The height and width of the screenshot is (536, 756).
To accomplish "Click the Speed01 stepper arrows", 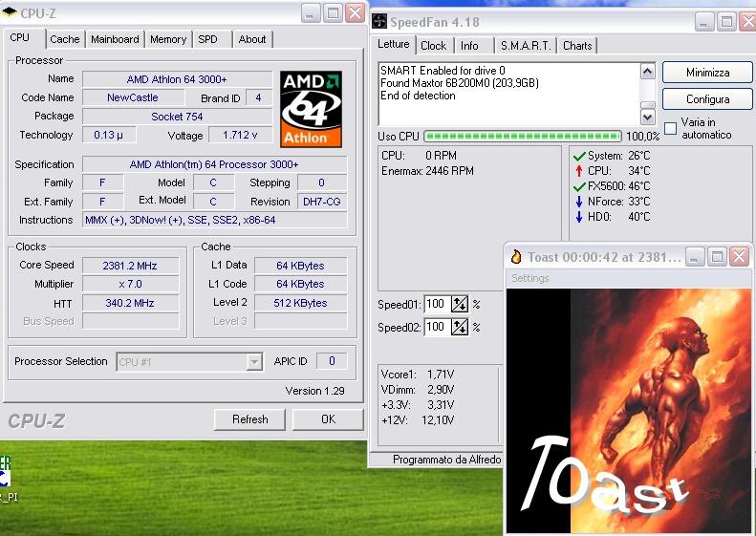I will (460, 304).
